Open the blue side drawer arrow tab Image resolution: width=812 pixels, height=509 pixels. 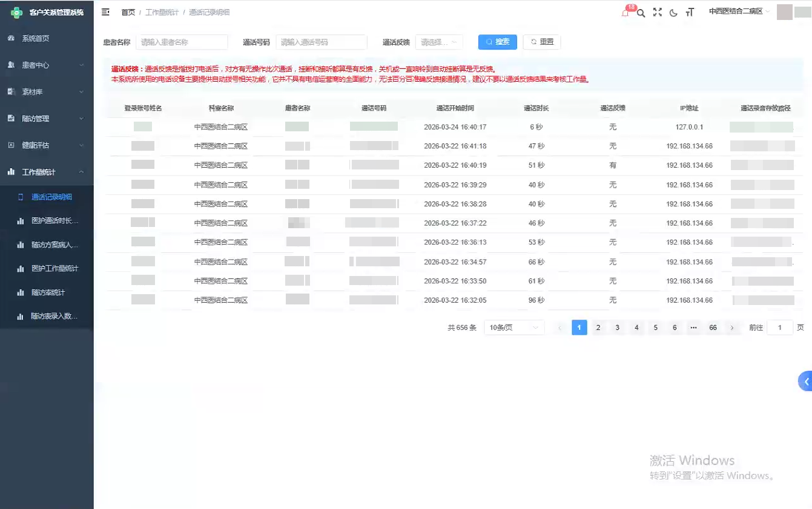tap(806, 381)
